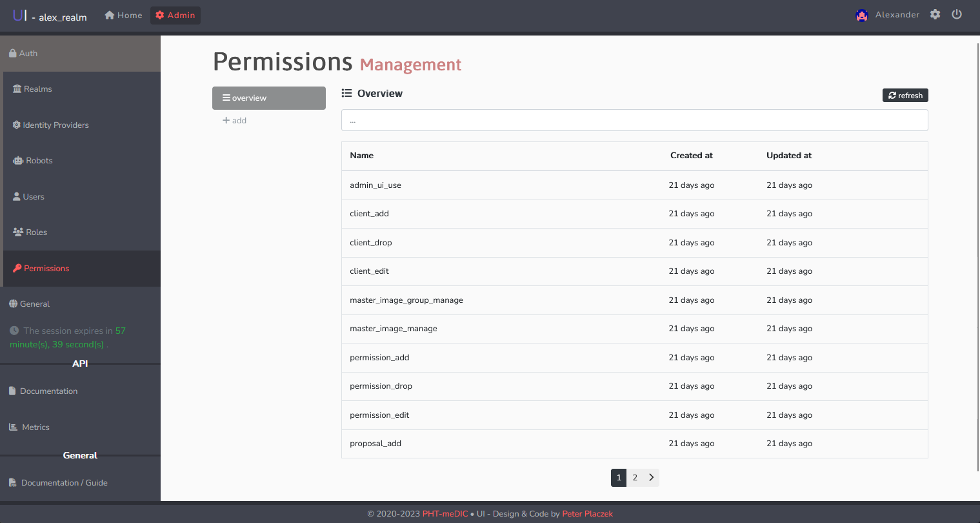Switch to the Admin tab
The height and width of the screenshot is (523, 980).
(x=175, y=14)
